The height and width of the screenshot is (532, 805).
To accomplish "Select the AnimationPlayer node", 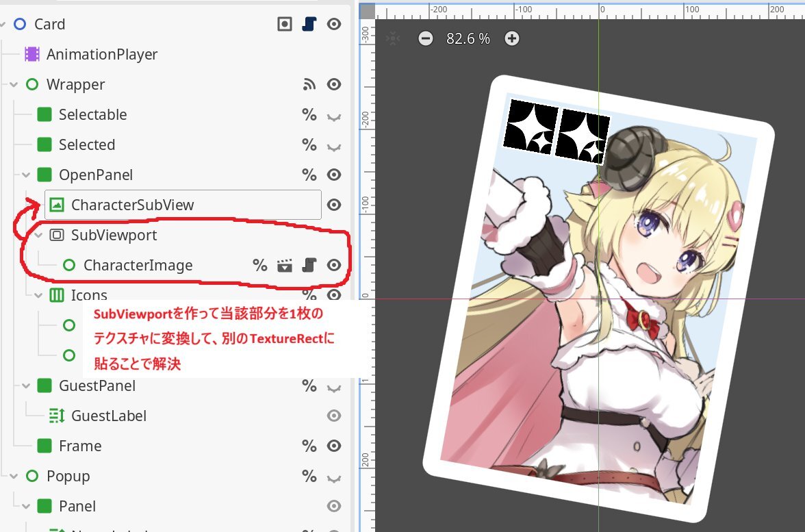I will pyautogui.click(x=102, y=55).
